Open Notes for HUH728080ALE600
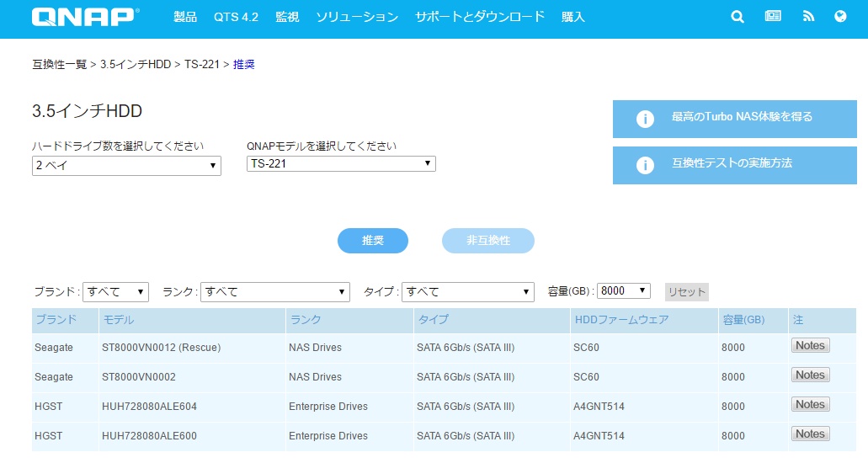 [811, 434]
